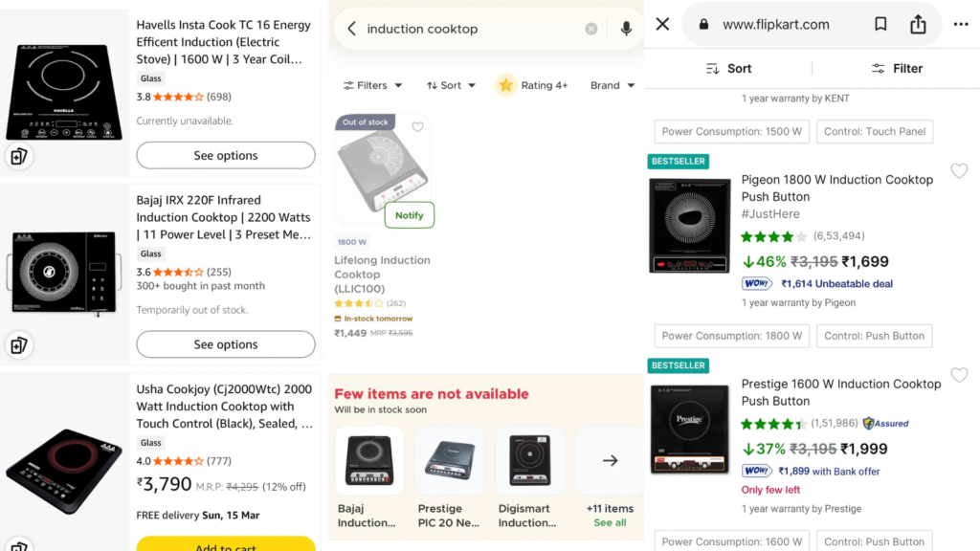Tap the microphone voice search icon
Image resolution: width=980 pixels, height=551 pixels.
point(626,29)
